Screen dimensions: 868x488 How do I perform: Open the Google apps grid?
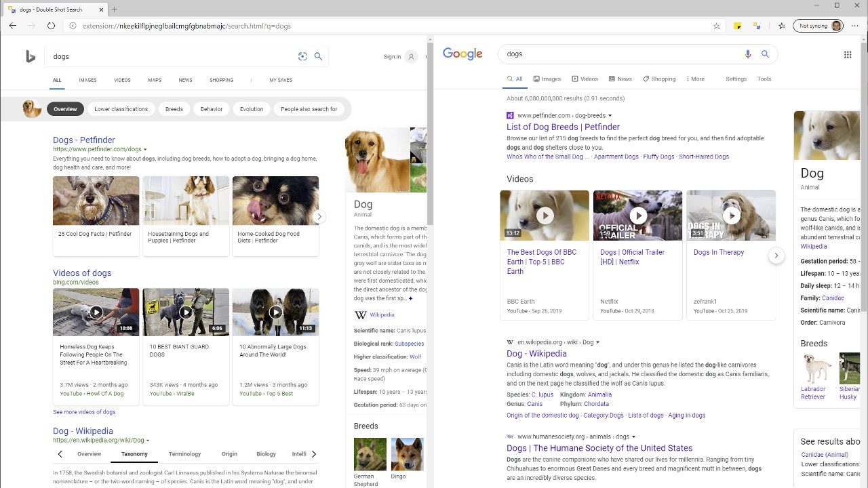[848, 55]
